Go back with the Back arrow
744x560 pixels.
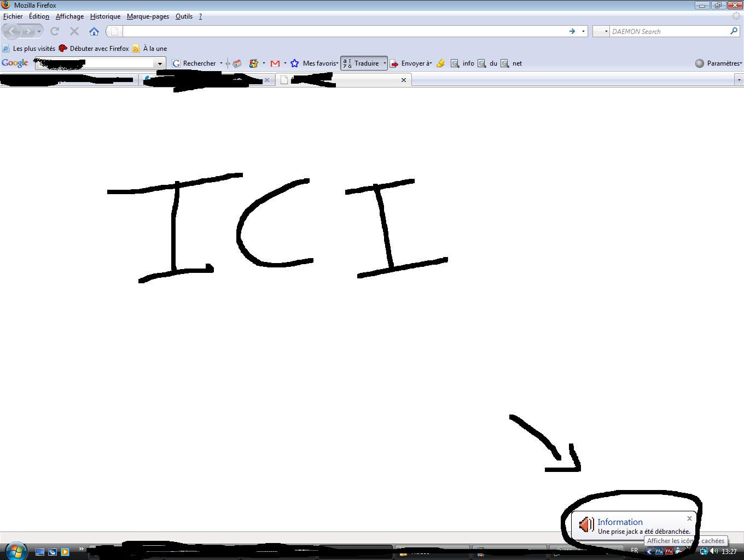[12, 31]
